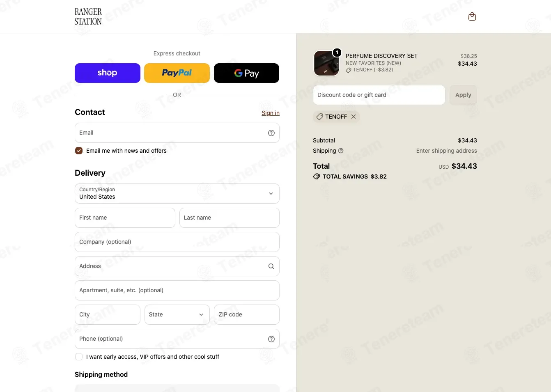Image resolution: width=551 pixels, height=392 pixels.
Task: Click the Email field help icon
Action: pyautogui.click(x=271, y=133)
